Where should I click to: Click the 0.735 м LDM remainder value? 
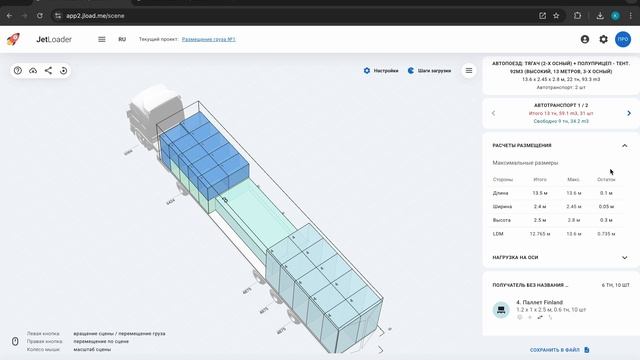pos(606,234)
